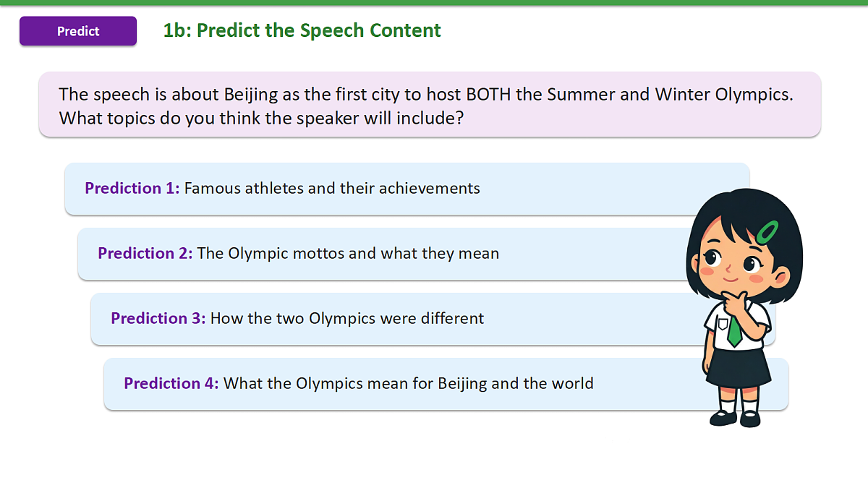The height and width of the screenshot is (488, 868).
Task: Click the purple Predict button
Action: click(x=78, y=31)
